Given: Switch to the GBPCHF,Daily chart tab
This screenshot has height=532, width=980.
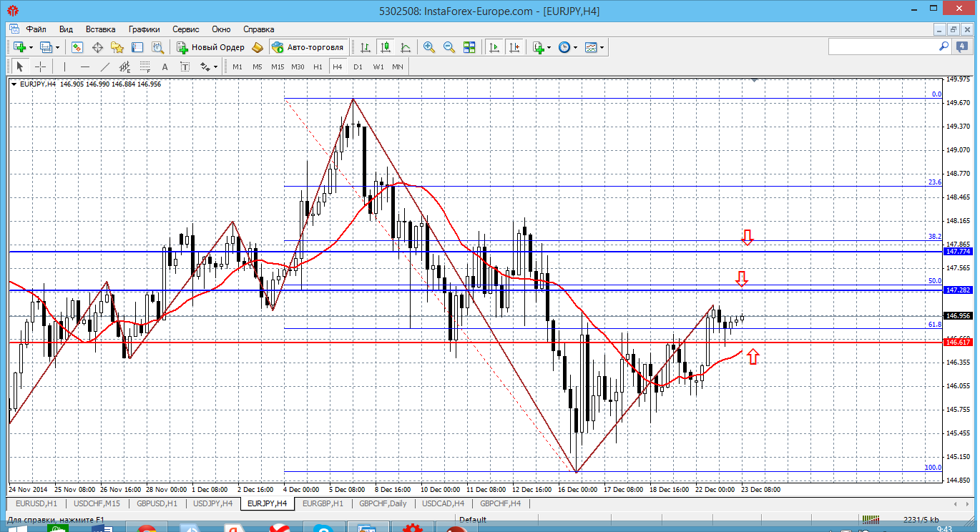Looking at the screenshot, I should pos(383,503).
